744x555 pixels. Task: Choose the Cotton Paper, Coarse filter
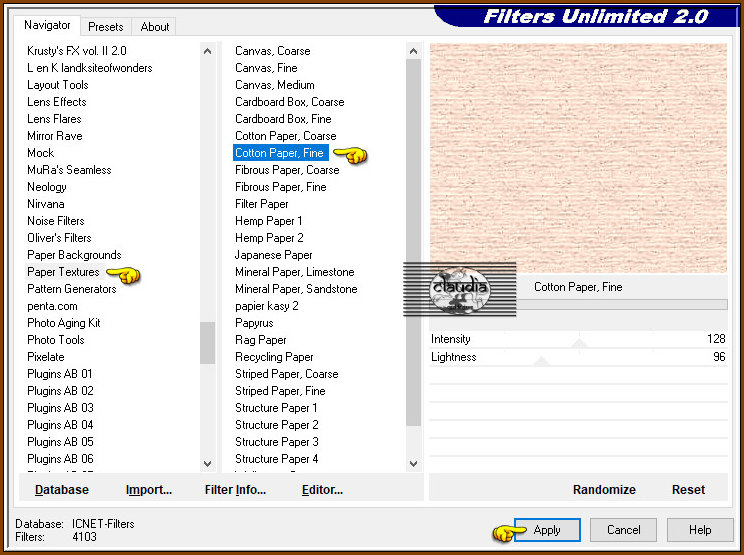pos(286,136)
